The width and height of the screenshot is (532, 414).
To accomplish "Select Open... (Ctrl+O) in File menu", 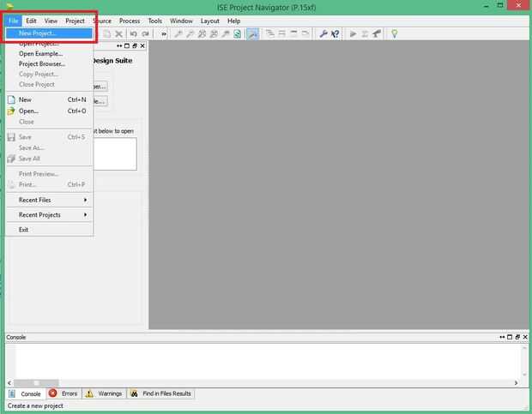I will [50, 111].
